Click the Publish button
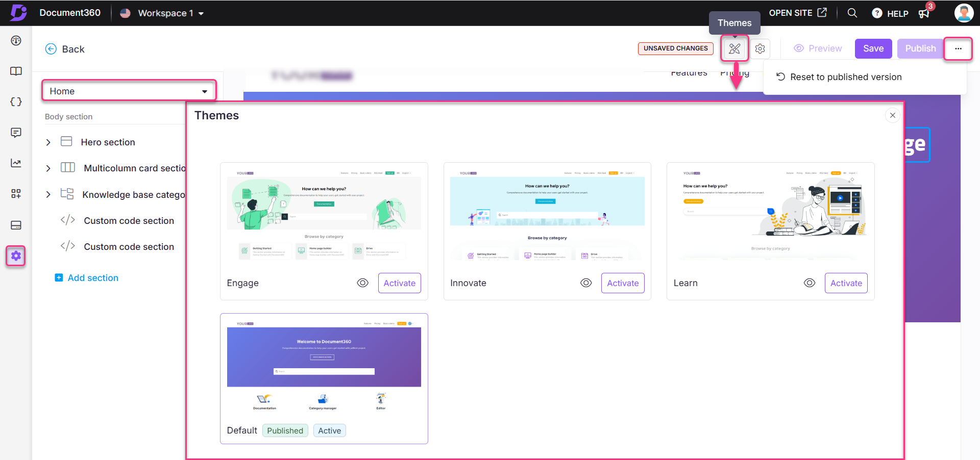The image size is (980, 460). (x=920, y=48)
